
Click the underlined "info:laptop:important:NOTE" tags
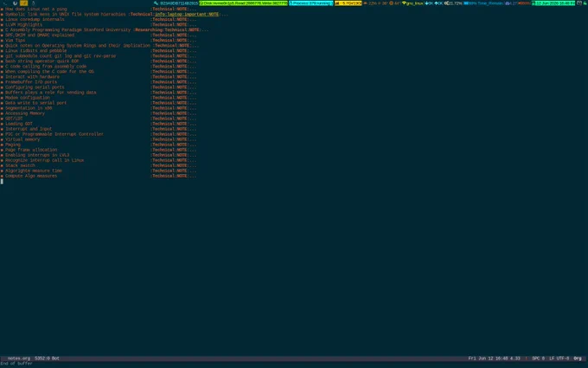click(187, 14)
